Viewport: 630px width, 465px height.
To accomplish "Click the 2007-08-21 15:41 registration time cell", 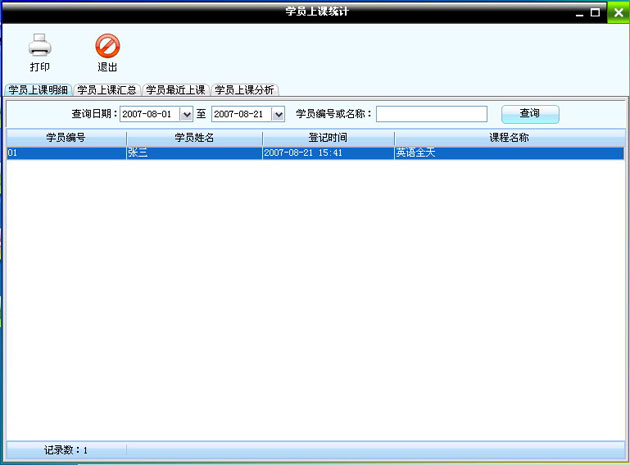I will tap(328, 153).
